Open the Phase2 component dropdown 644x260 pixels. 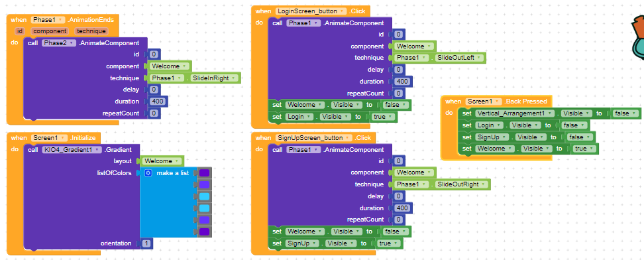pyautogui.click(x=59, y=43)
